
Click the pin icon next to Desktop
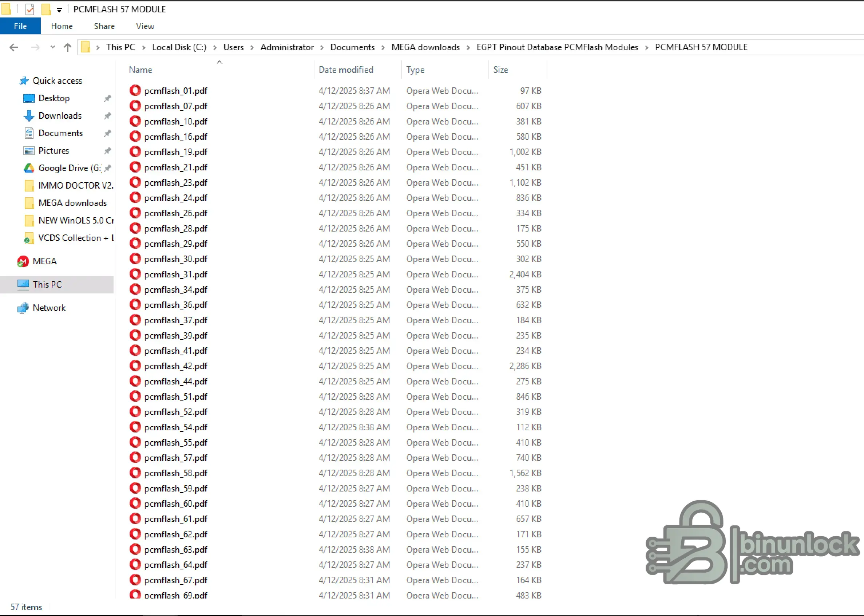tap(108, 98)
